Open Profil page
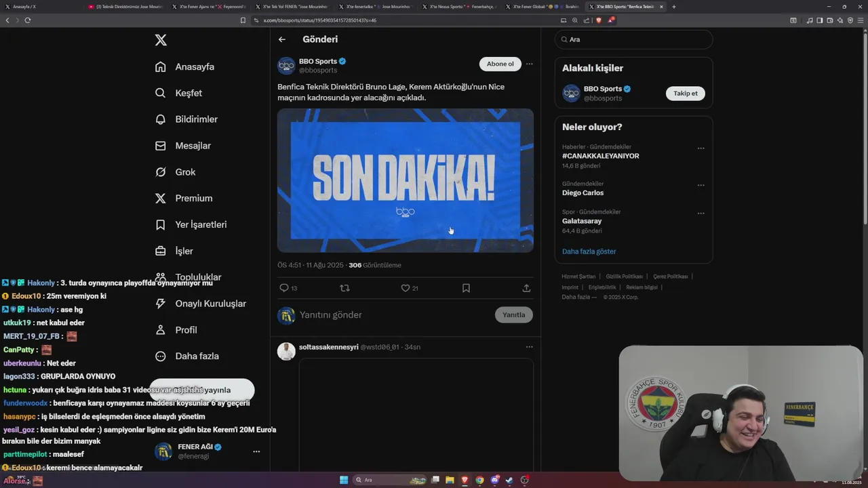Viewport: 868px width, 488px height. 176,330
